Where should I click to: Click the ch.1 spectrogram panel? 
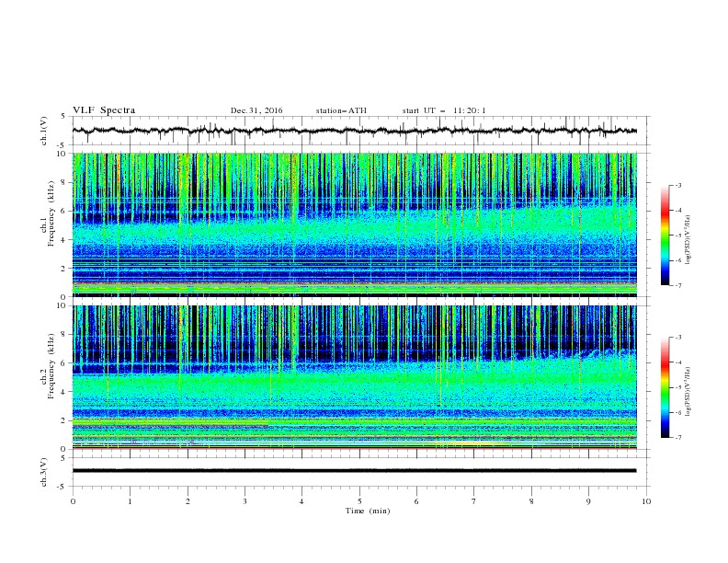coord(354,224)
